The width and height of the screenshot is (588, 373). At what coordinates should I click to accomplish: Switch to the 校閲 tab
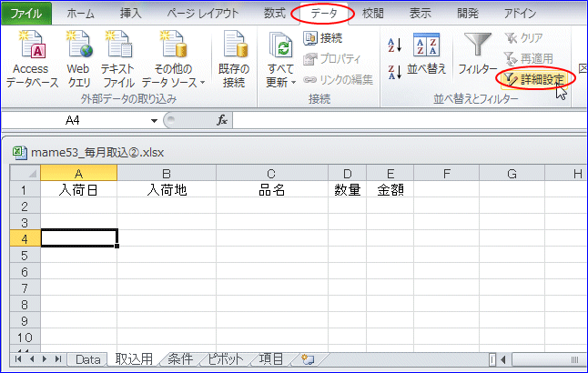[x=373, y=14]
